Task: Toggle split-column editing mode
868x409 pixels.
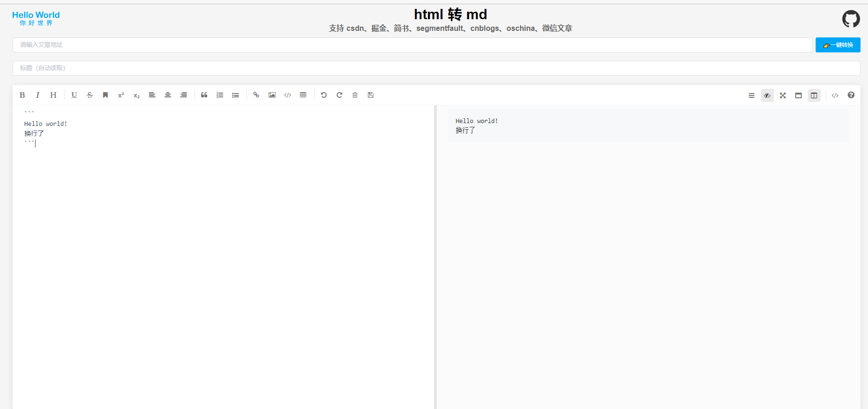Action: pos(814,95)
